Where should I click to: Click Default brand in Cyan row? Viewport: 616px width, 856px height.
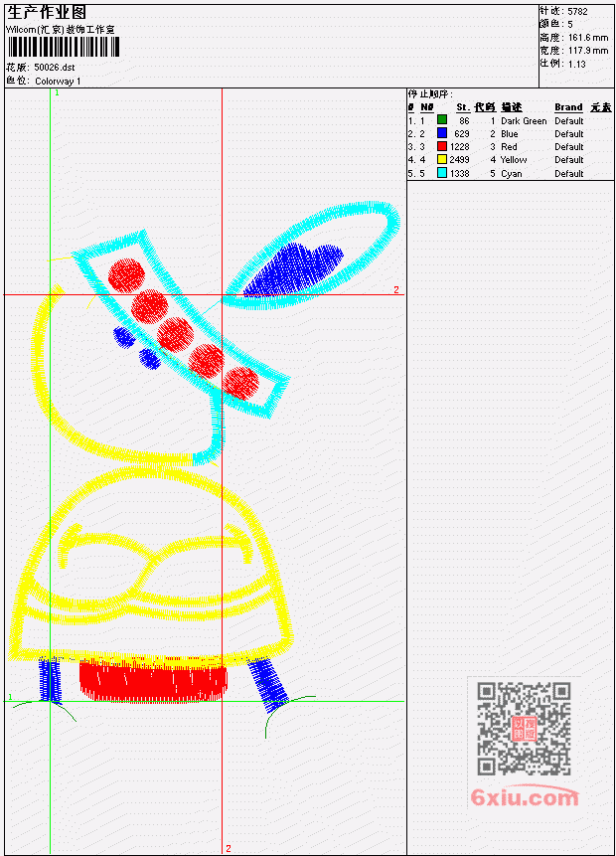click(569, 174)
